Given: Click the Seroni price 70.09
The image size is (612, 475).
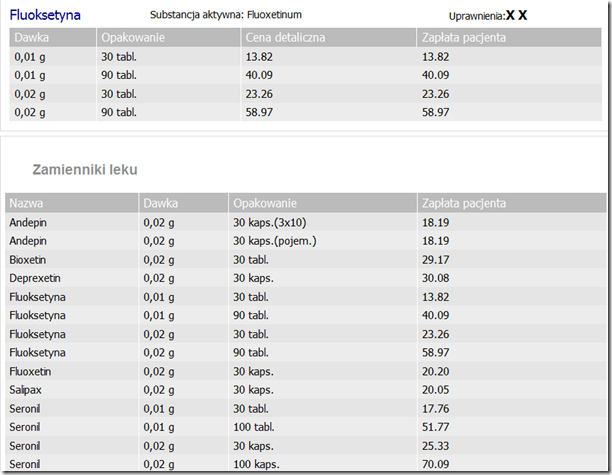Looking at the screenshot, I should (436, 464).
